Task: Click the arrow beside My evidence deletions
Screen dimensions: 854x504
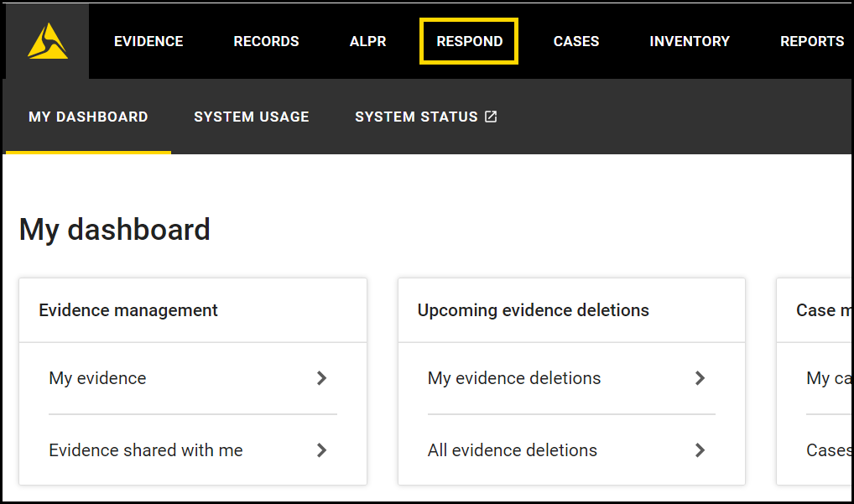Action: pos(700,378)
